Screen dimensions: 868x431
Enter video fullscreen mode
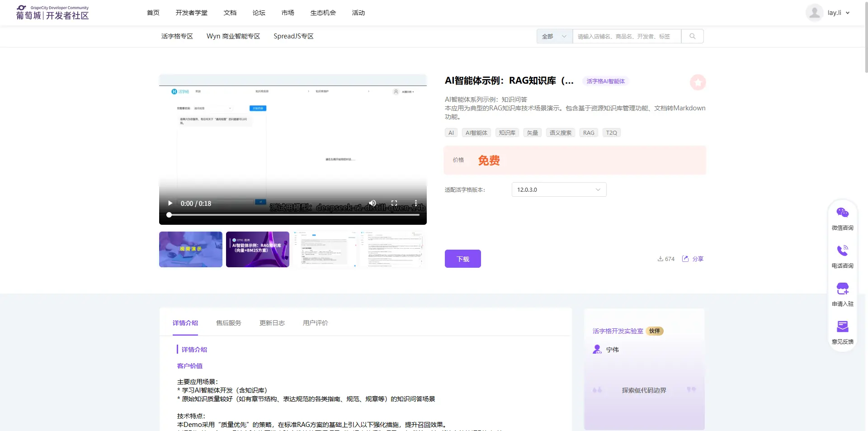coord(394,203)
